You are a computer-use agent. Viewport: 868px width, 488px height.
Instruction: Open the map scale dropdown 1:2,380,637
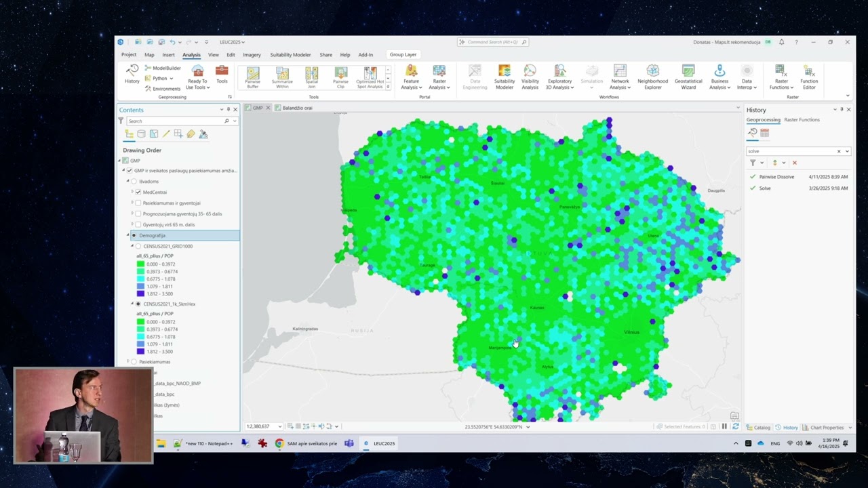280,426
